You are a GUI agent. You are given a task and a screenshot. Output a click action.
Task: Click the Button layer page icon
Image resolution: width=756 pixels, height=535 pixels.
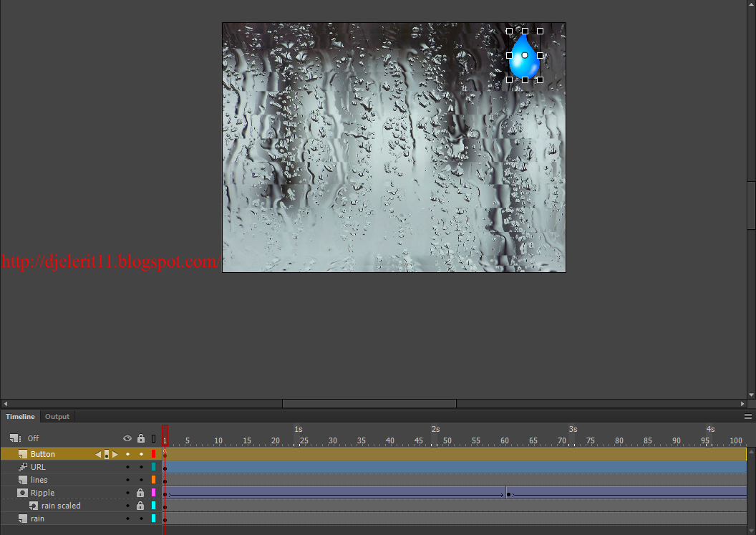(23, 454)
